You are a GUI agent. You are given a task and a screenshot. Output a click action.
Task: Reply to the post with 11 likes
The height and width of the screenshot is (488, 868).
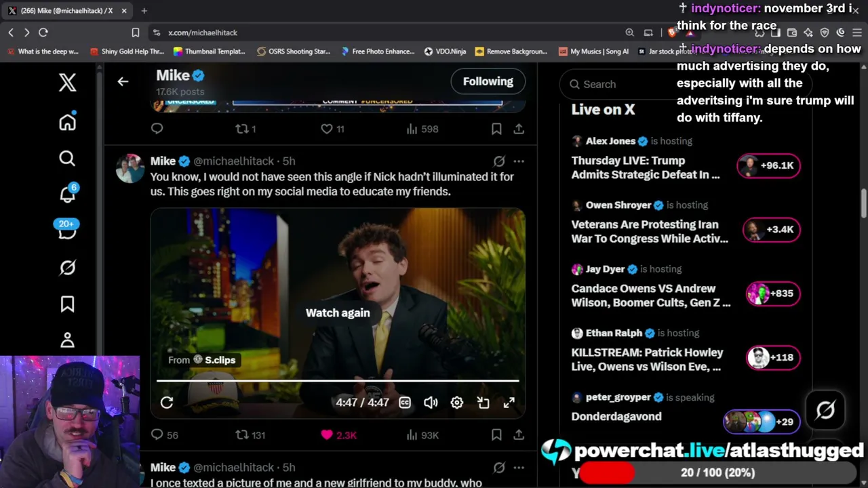[157, 129]
